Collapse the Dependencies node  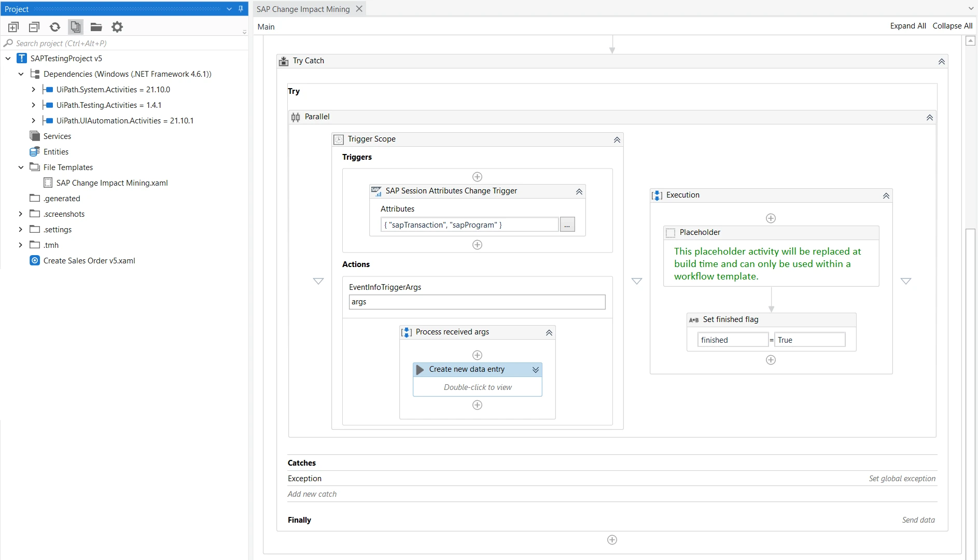point(21,74)
